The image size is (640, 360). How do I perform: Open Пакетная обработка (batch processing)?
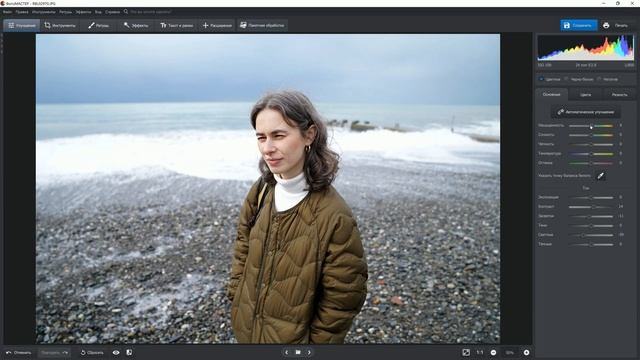[262, 25]
